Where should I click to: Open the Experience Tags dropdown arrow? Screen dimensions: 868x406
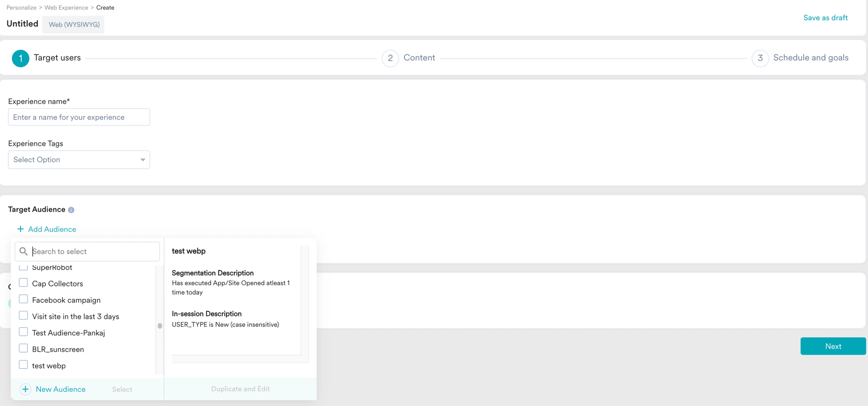[x=143, y=160]
